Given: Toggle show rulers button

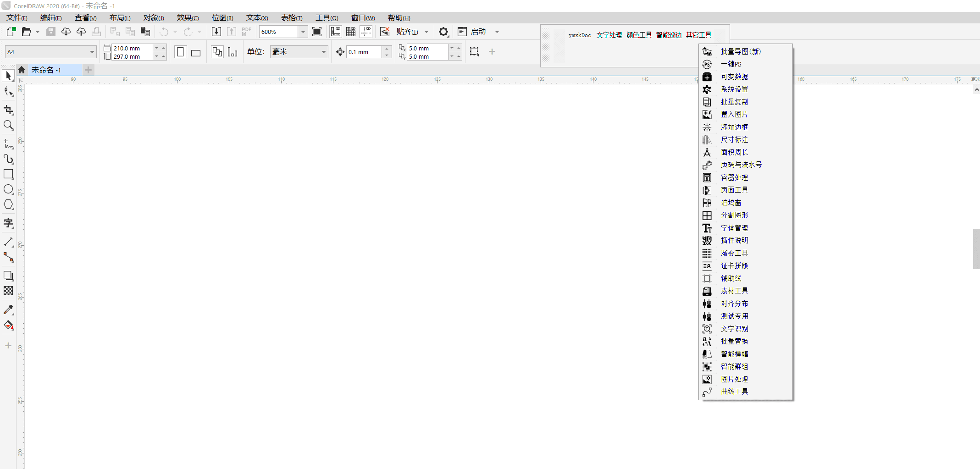Looking at the screenshot, I should pyautogui.click(x=336, y=32).
